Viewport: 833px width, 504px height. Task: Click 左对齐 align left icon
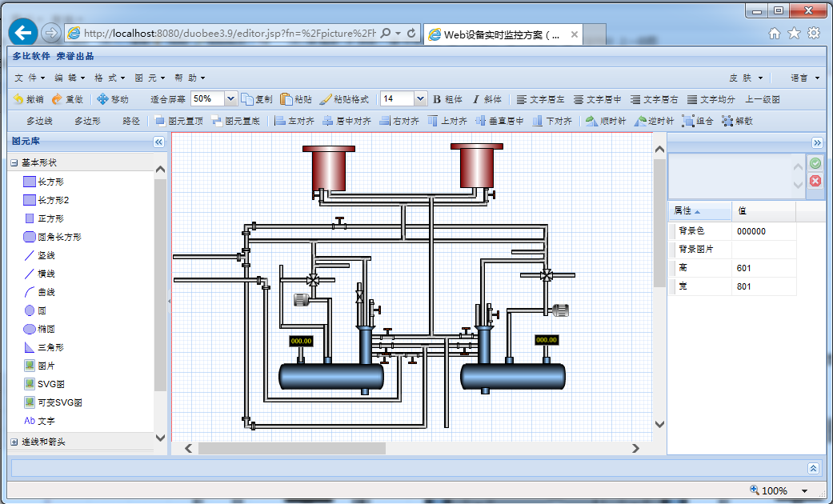click(280, 121)
